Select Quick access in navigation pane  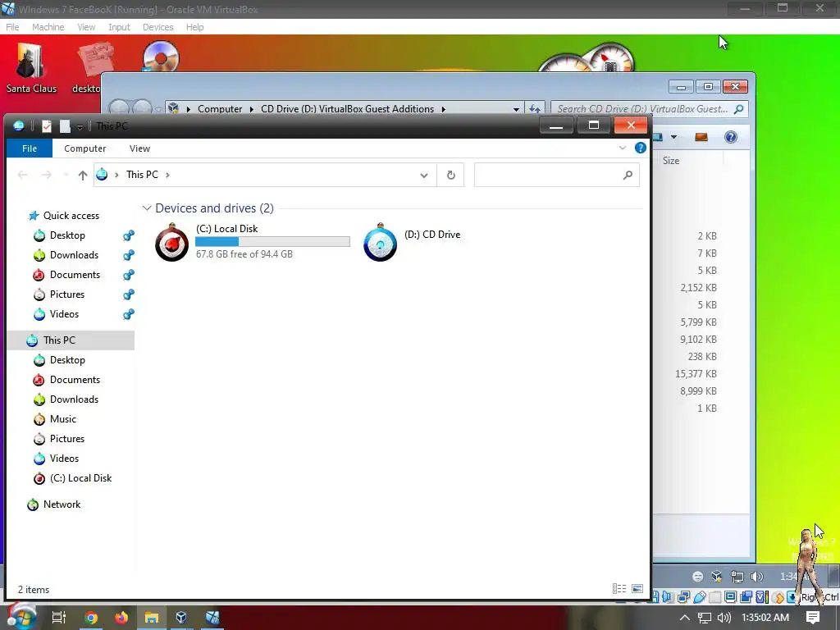pos(71,216)
